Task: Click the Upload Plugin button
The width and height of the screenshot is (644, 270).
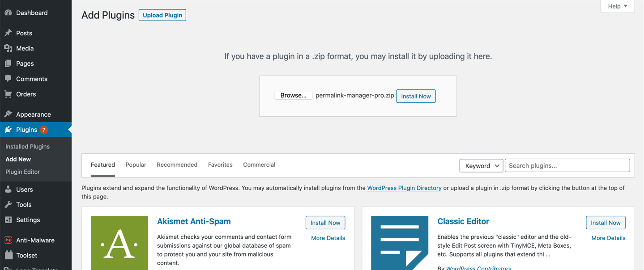Action: (x=162, y=15)
